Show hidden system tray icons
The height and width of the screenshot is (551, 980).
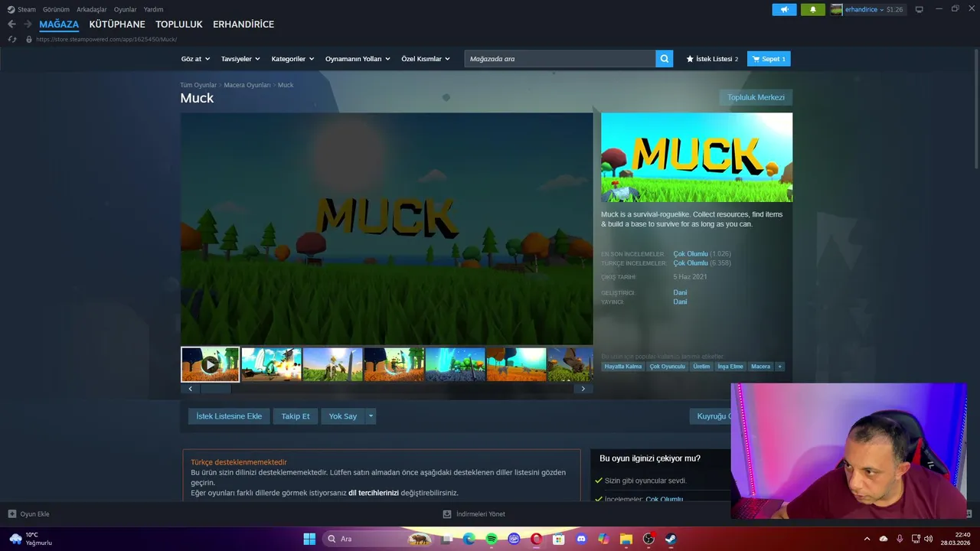[x=867, y=539]
